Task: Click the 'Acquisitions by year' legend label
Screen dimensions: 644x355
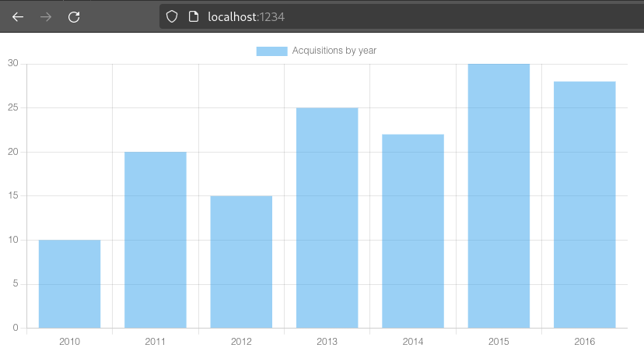Action: click(334, 51)
